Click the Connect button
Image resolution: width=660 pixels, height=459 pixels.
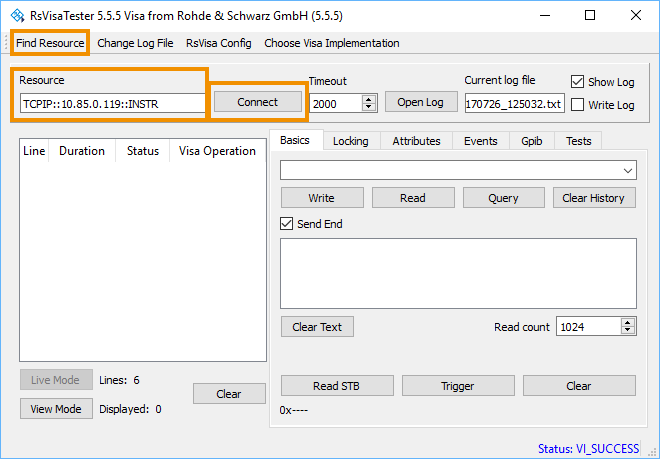click(258, 102)
